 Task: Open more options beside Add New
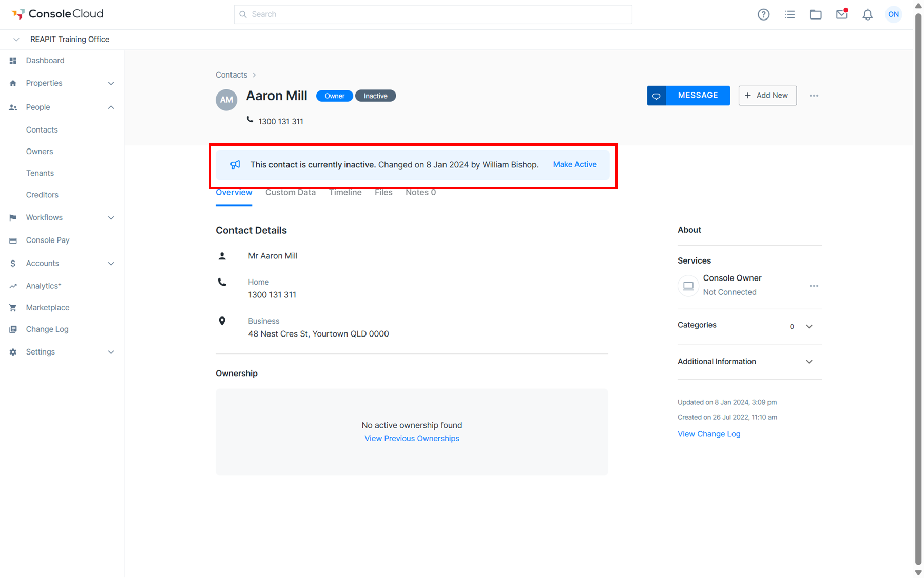(x=814, y=96)
